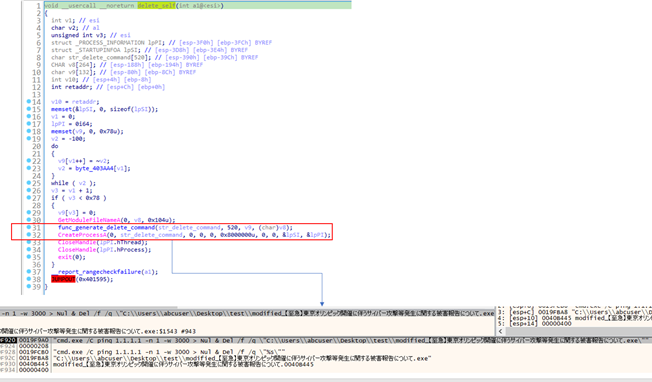Click the left scroll arrow in the stack panel
652x382 pixels.
pos(500,331)
